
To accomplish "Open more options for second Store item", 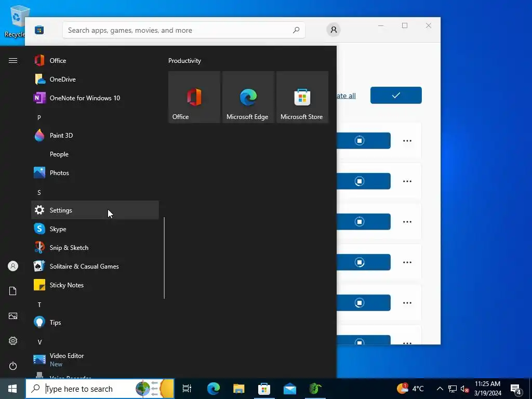I will pyautogui.click(x=407, y=181).
